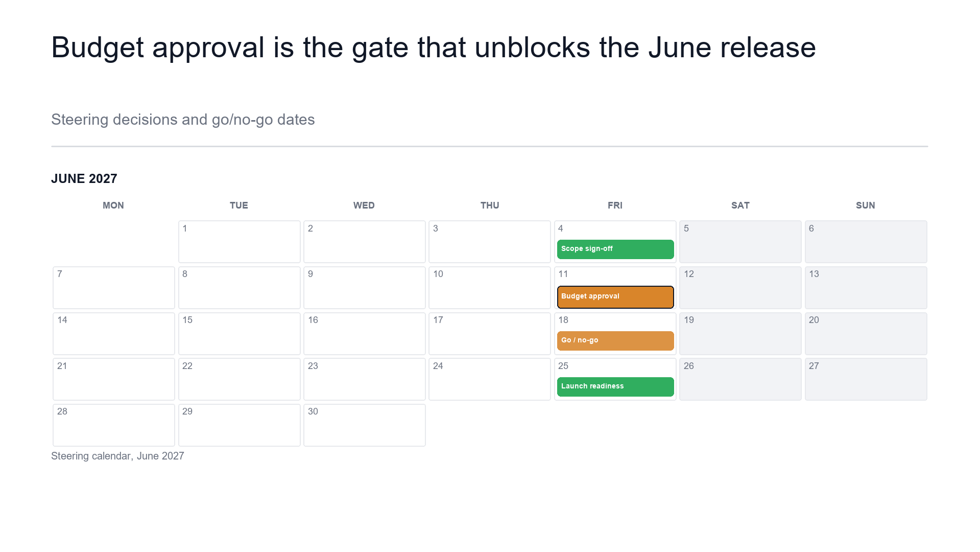
Task: Click the MON column header
Action: [x=113, y=205]
